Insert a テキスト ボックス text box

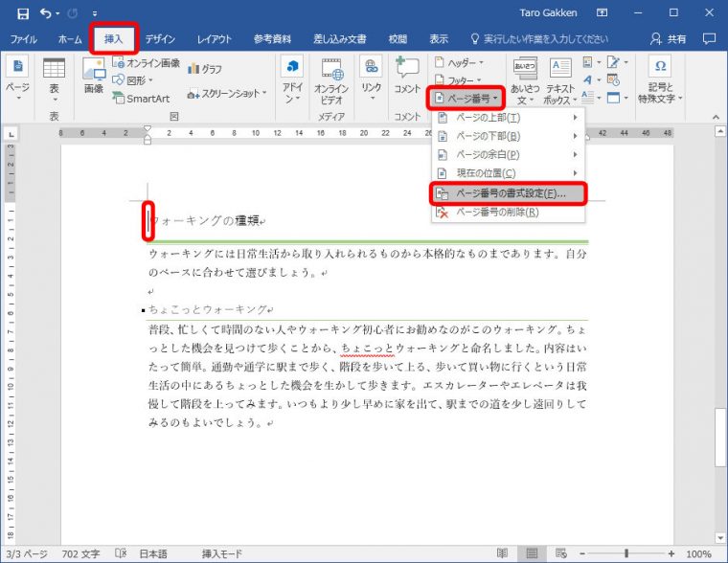click(x=560, y=80)
